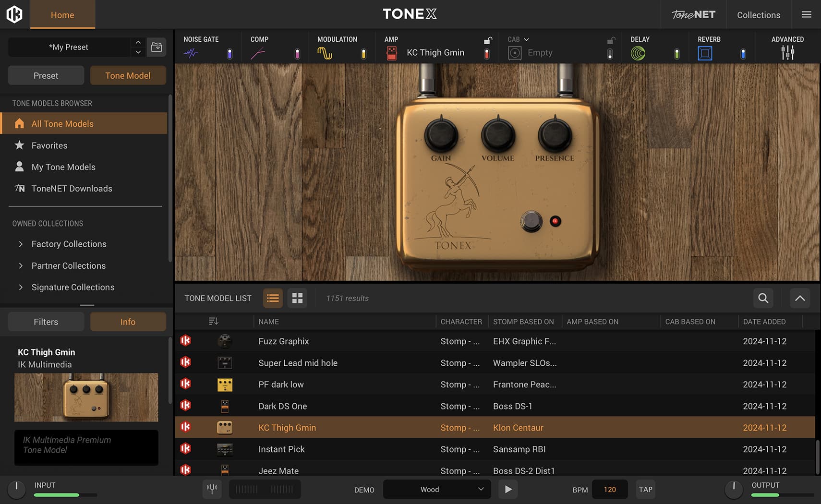Open the Collections tab
Screen dimensions: 821x504
758,14
